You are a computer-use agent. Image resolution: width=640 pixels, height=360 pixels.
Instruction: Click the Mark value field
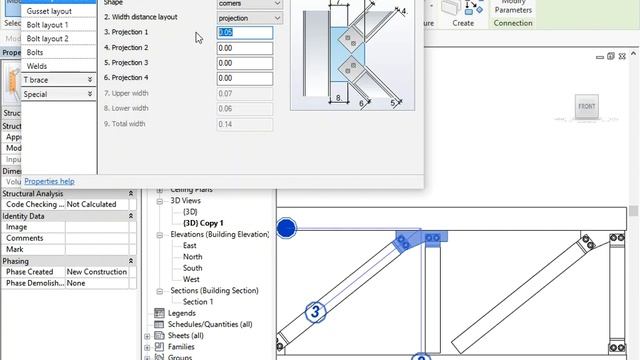tap(97, 249)
